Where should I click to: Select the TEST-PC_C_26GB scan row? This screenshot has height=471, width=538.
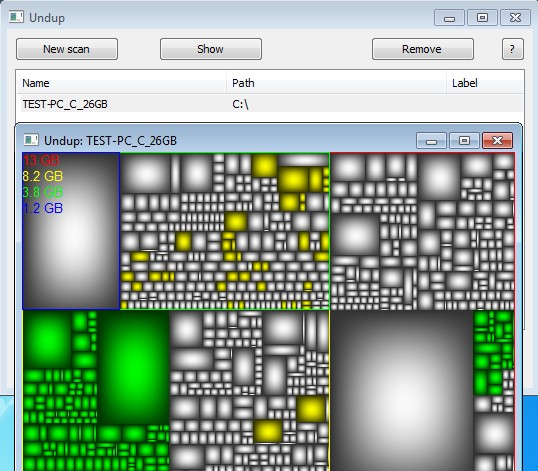click(x=270, y=104)
